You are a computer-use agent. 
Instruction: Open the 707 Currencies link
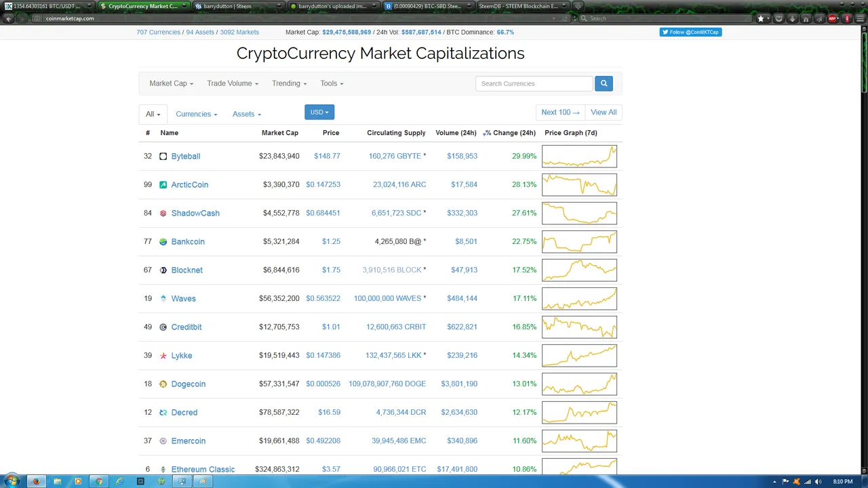point(158,32)
